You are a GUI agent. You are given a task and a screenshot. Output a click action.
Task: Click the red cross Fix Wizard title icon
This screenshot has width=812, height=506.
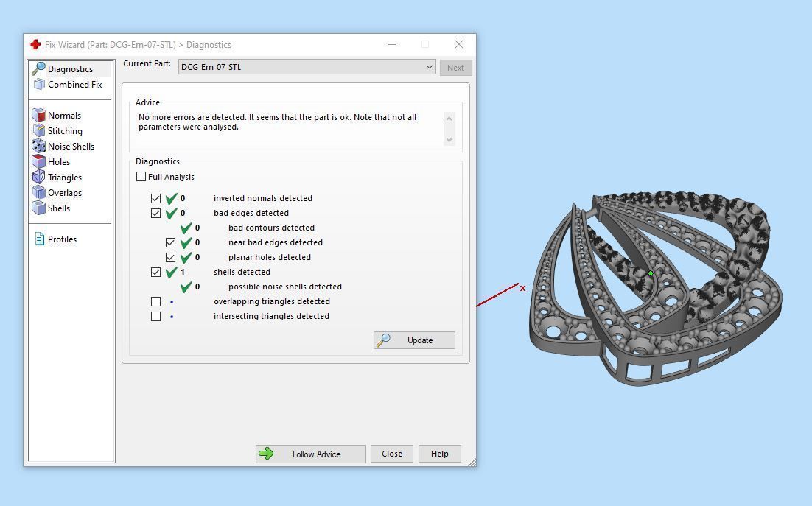coord(35,44)
